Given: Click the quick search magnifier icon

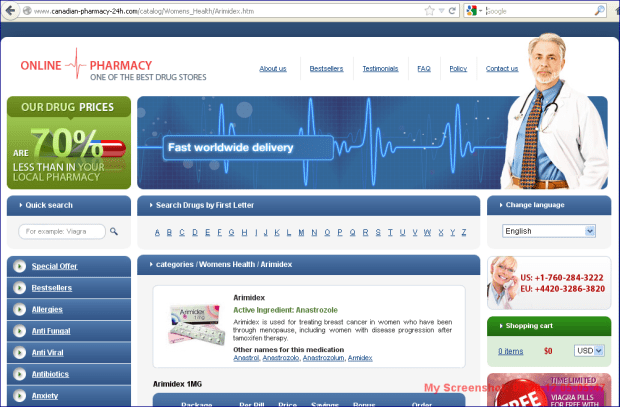Looking at the screenshot, I should tap(114, 231).
